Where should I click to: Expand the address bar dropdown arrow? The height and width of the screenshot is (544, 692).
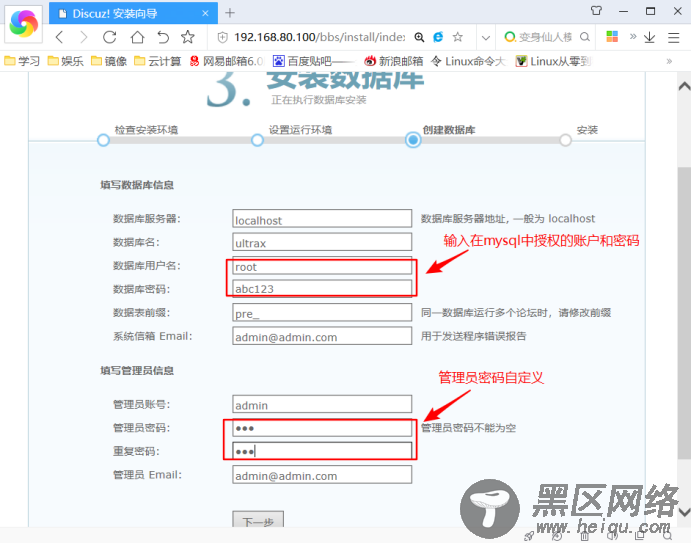click(x=486, y=38)
